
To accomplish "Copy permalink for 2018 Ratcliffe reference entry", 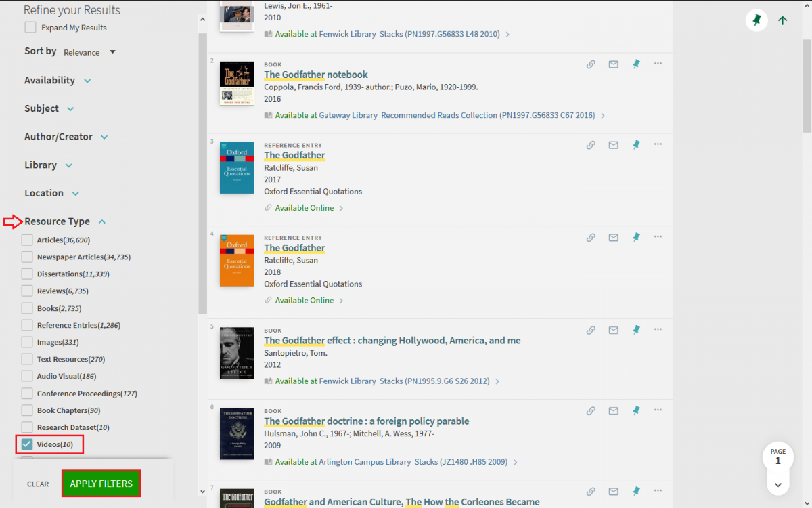I will click(591, 237).
